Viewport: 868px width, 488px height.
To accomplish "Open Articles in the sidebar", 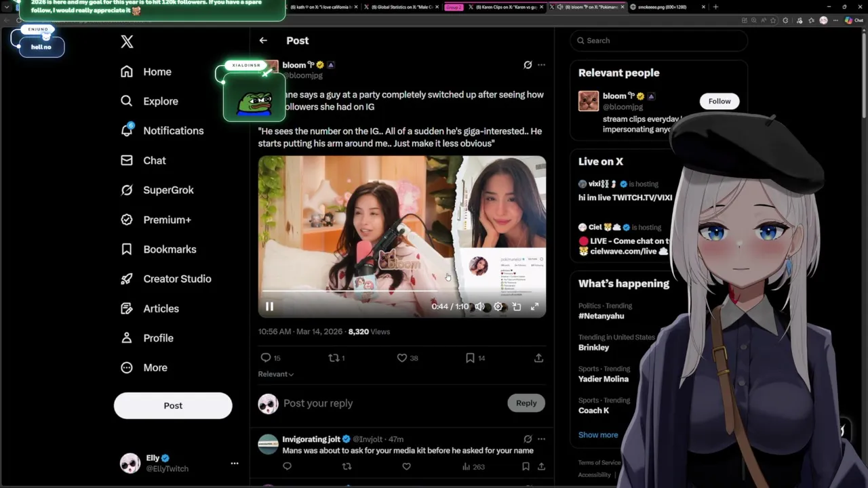I will click(x=149, y=308).
